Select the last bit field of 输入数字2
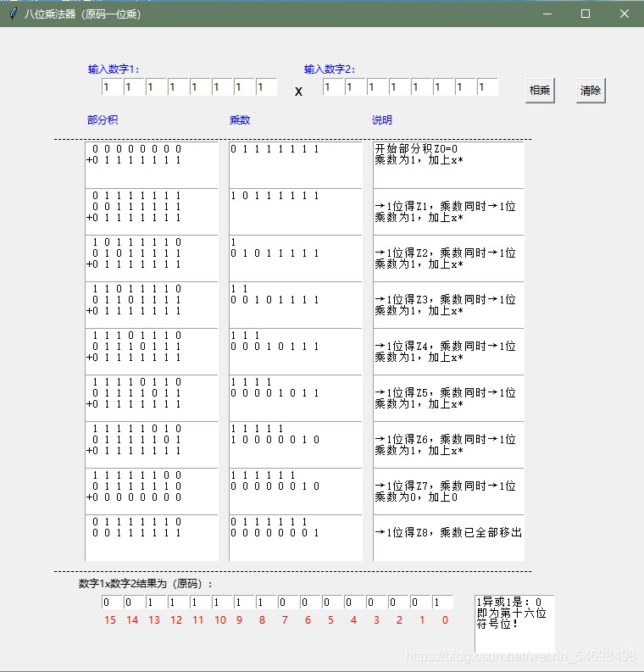The height and width of the screenshot is (672, 644). [487, 87]
